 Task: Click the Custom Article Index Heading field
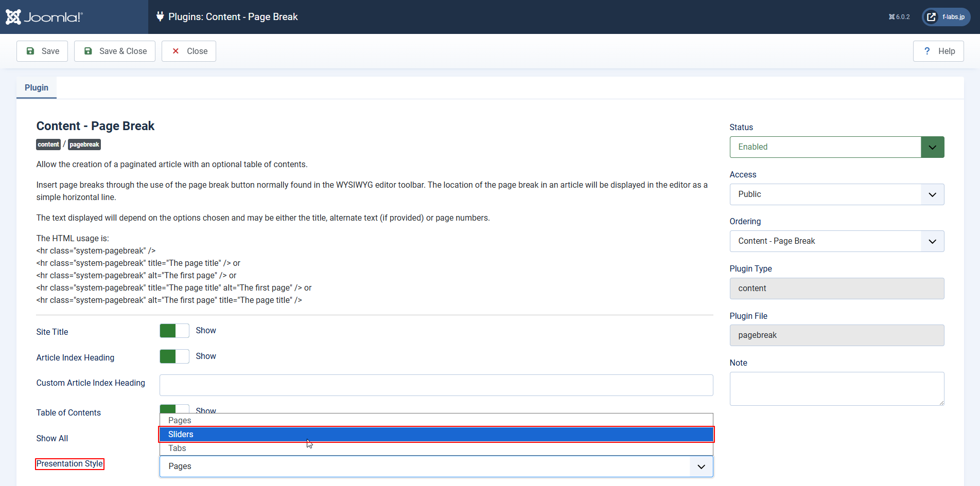coord(435,385)
